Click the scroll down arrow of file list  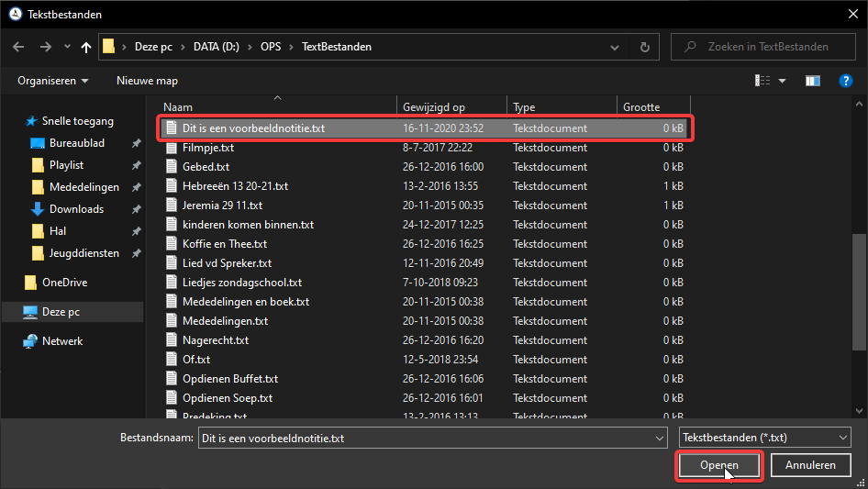pyautogui.click(x=859, y=411)
